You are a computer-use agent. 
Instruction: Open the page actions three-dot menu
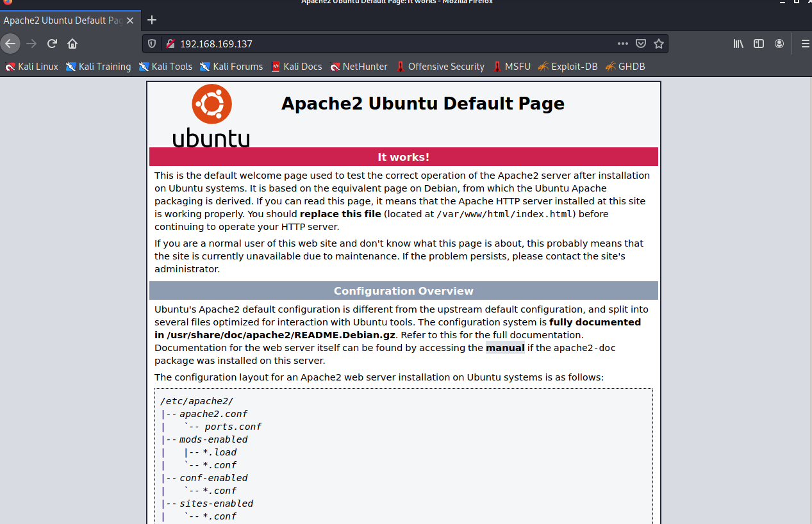tap(623, 44)
